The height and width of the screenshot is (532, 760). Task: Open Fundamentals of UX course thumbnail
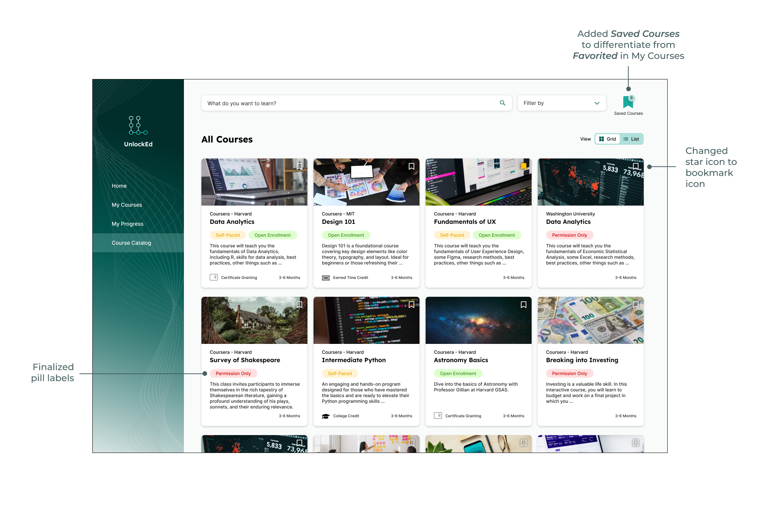(x=478, y=182)
